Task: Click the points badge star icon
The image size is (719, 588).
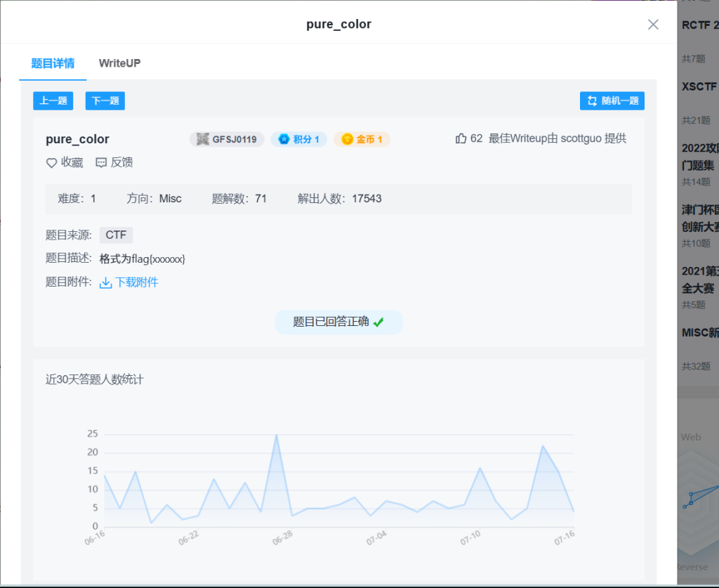Action: point(284,139)
